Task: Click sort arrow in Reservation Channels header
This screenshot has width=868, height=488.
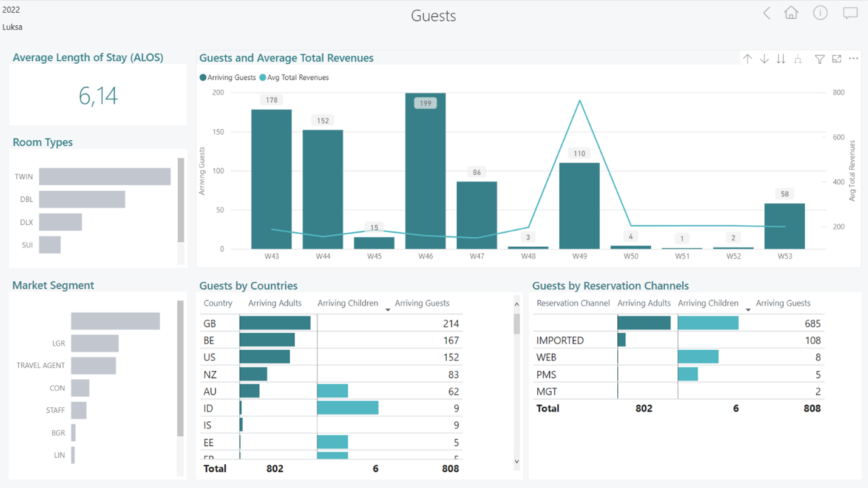Action: click(748, 310)
